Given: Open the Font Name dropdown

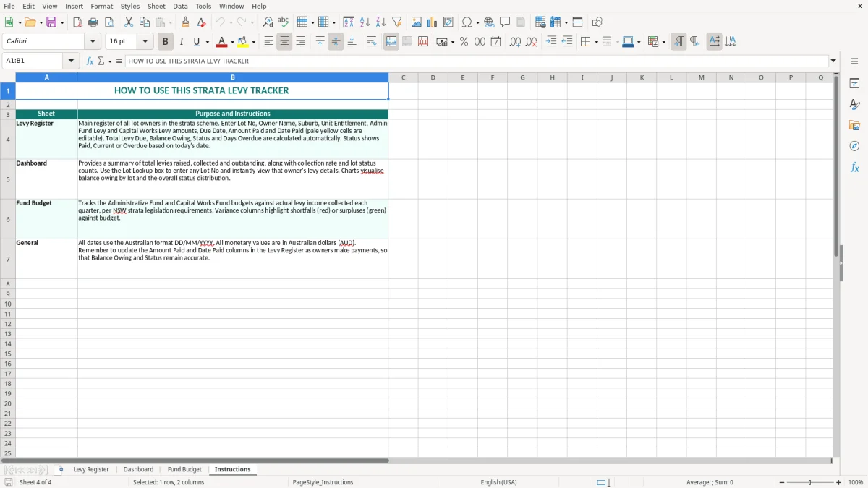Looking at the screenshot, I should pyautogui.click(x=93, y=42).
